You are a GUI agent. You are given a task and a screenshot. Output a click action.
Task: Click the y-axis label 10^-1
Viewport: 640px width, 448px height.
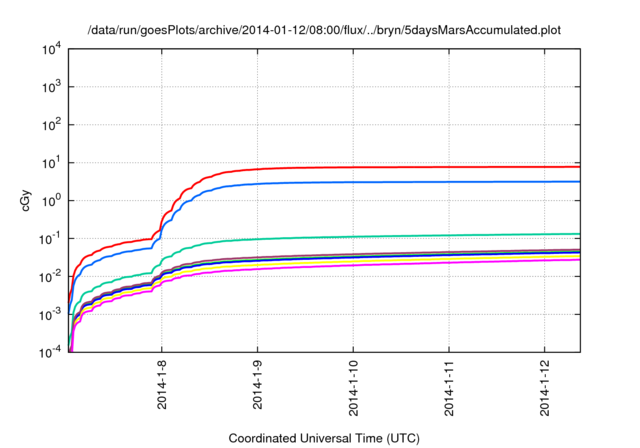[x=51, y=239]
